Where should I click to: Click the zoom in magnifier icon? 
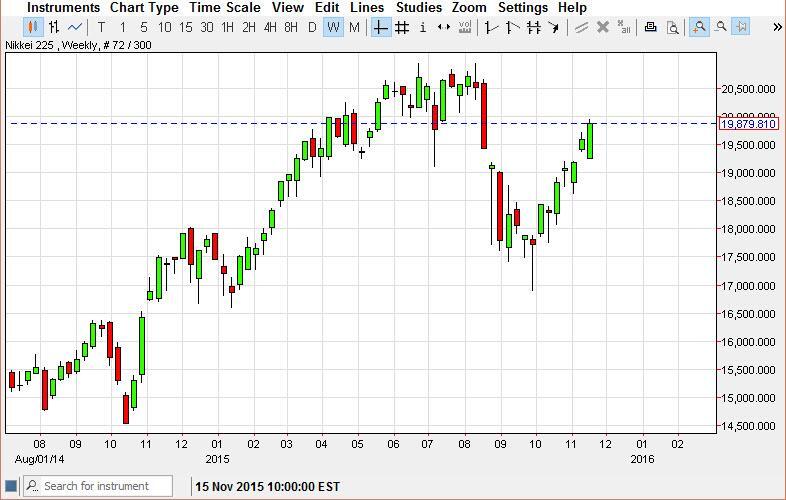pos(698,27)
